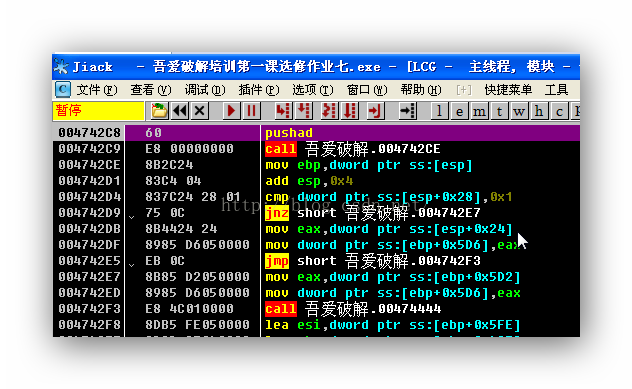Click the [+] menu item
632x389 pixels.
(x=464, y=89)
